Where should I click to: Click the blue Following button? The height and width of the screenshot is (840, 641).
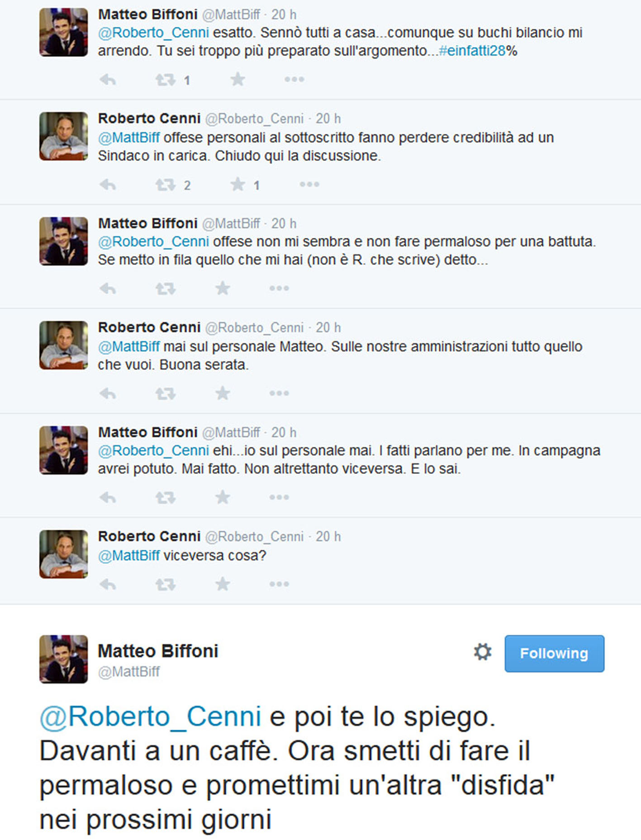click(x=554, y=653)
